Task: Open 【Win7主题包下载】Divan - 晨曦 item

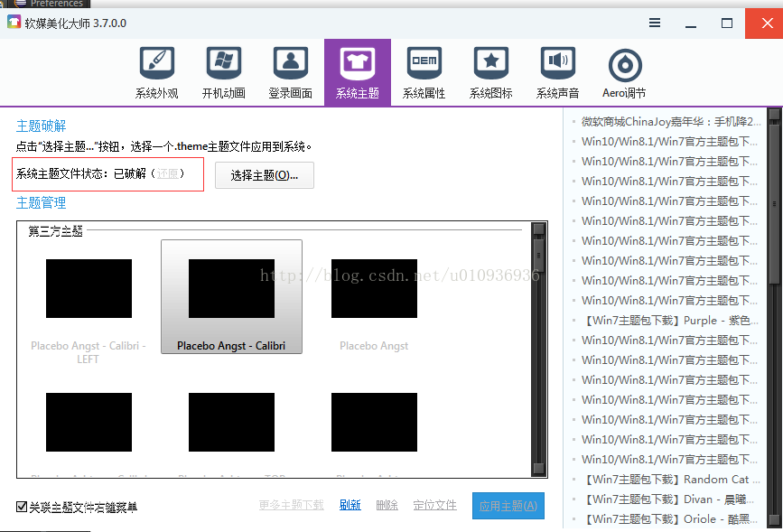Action: pyautogui.click(x=669, y=499)
